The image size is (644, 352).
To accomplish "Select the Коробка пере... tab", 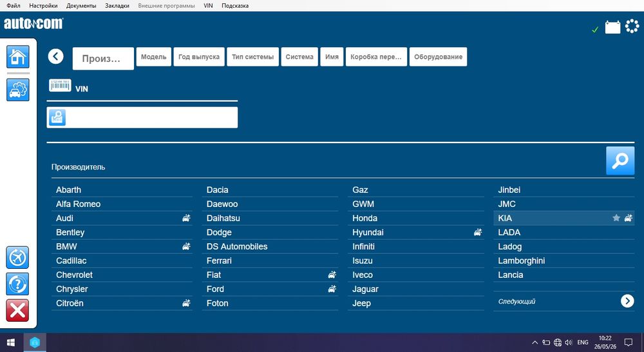I will pos(376,57).
